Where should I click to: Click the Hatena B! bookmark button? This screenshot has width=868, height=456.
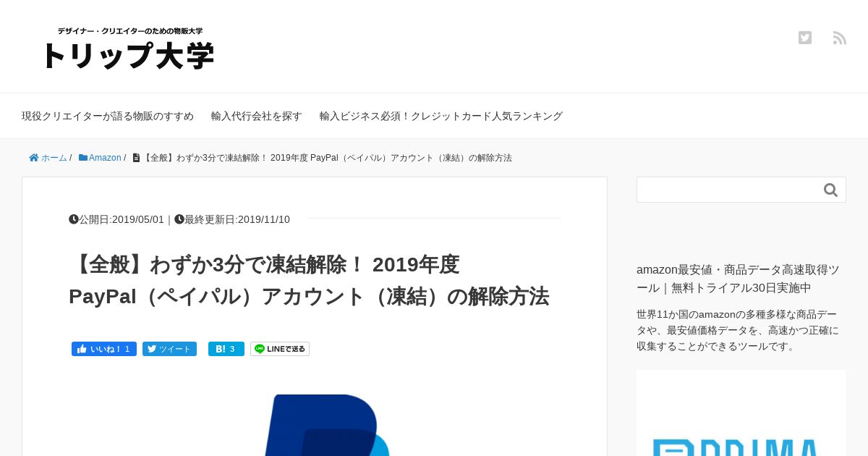(226, 349)
